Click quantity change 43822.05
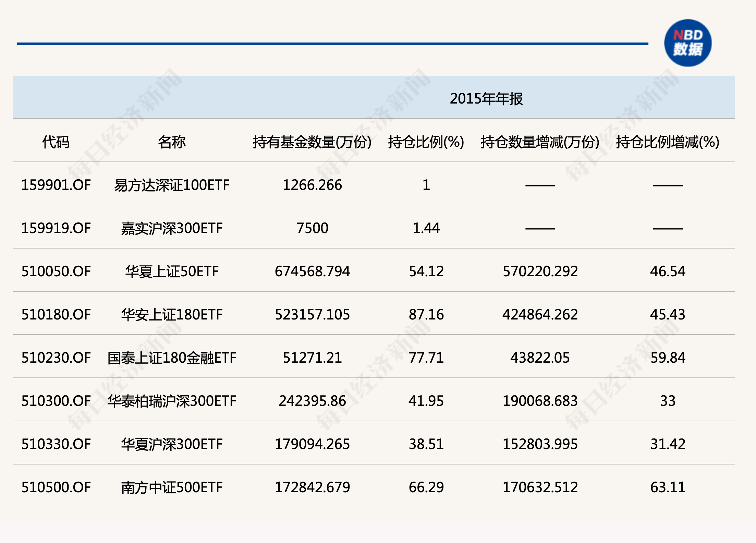Image resolution: width=756 pixels, height=543 pixels. [x=540, y=358]
